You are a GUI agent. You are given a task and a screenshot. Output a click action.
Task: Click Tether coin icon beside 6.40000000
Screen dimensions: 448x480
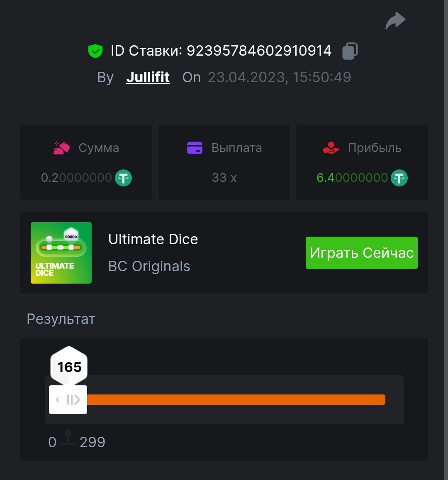click(x=399, y=178)
